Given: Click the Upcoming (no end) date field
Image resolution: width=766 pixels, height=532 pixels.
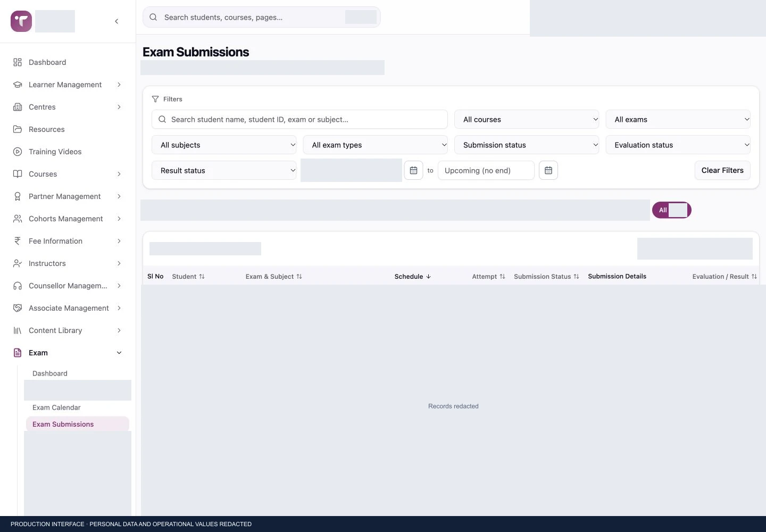Looking at the screenshot, I should (x=486, y=171).
